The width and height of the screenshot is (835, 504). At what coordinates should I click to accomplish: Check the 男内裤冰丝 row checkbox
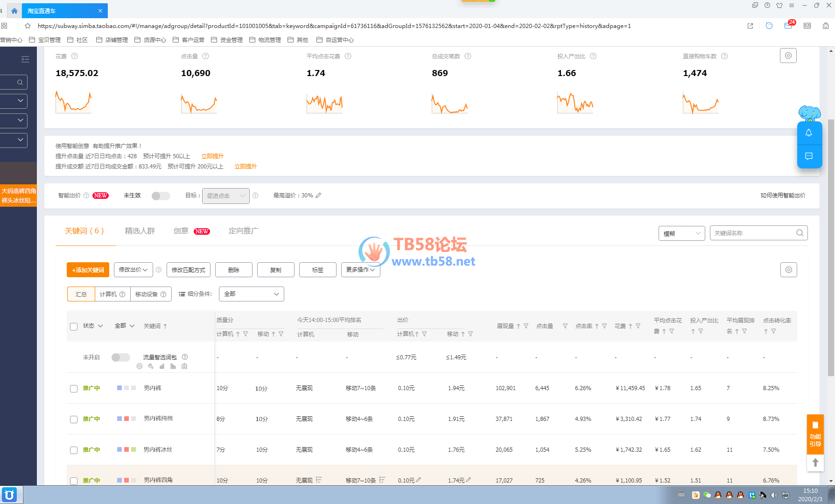pyautogui.click(x=74, y=450)
